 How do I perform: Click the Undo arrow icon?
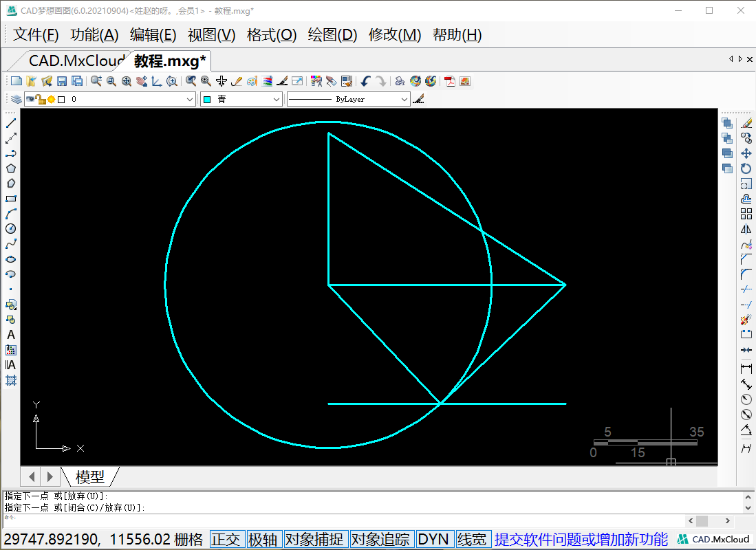point(365,81)
